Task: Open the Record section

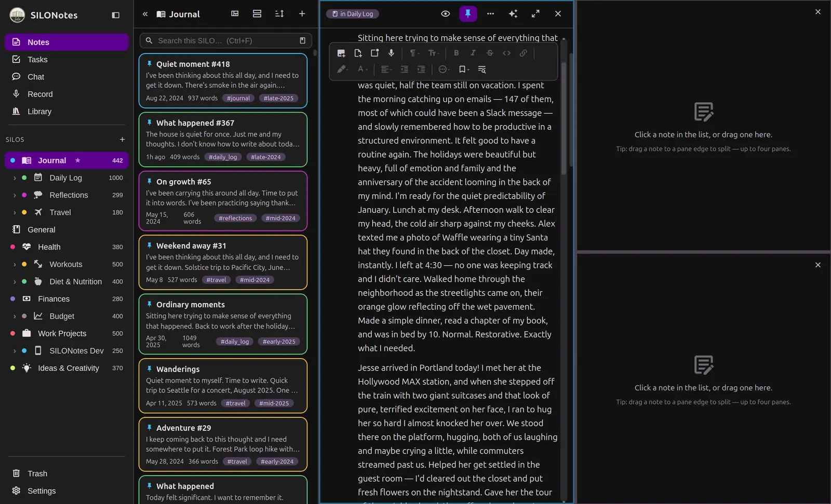Action: coord(66,94)
